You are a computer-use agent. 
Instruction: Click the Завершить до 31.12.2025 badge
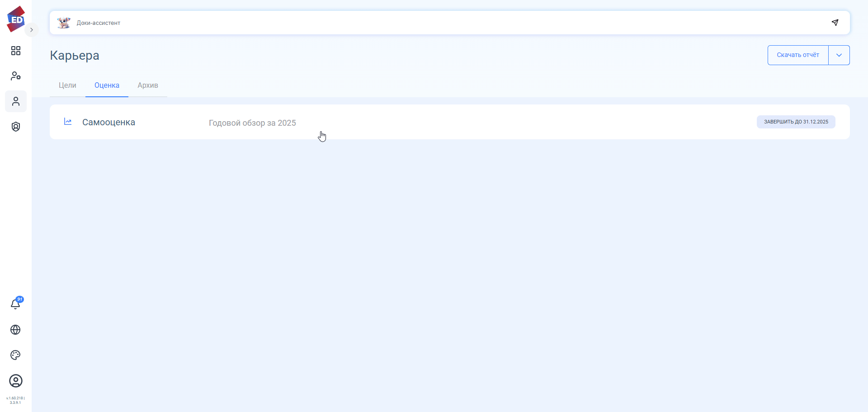pyautogui.click(x=796, y=122)
